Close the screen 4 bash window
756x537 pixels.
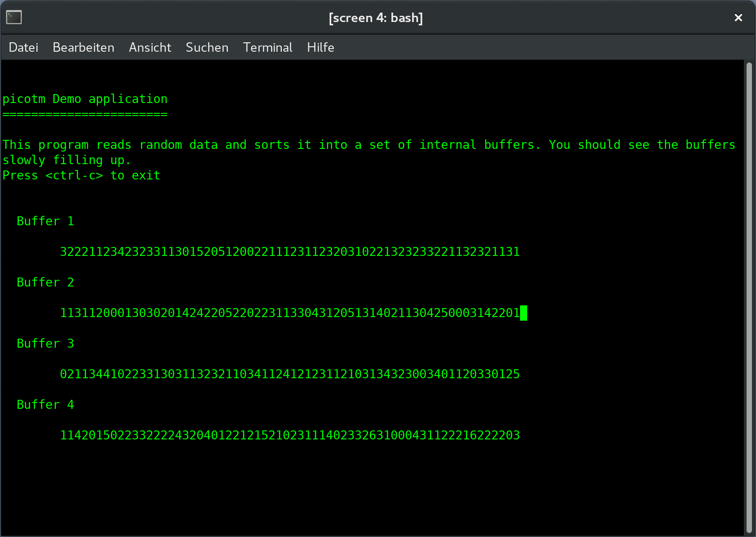pos(738,18)
